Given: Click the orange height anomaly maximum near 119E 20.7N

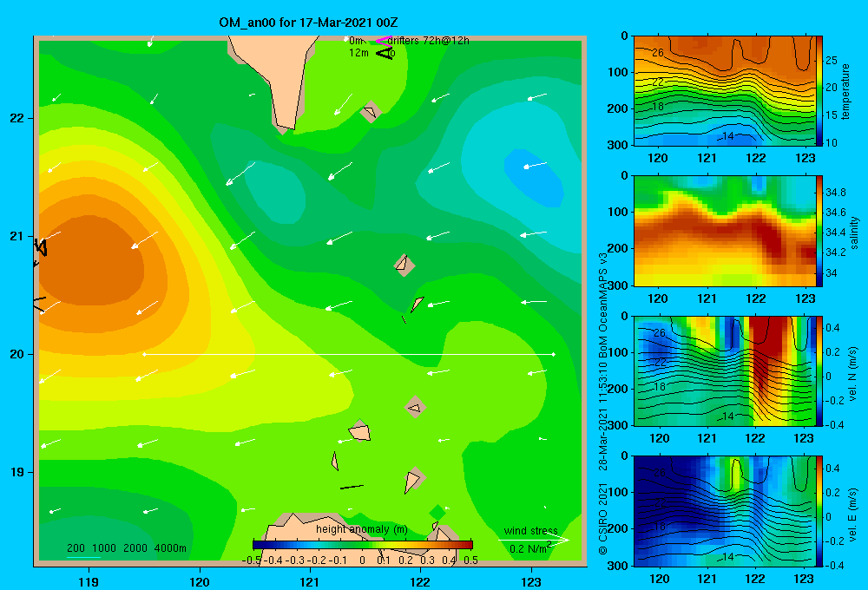Looking at the screenshot, I should coord(91,260).
